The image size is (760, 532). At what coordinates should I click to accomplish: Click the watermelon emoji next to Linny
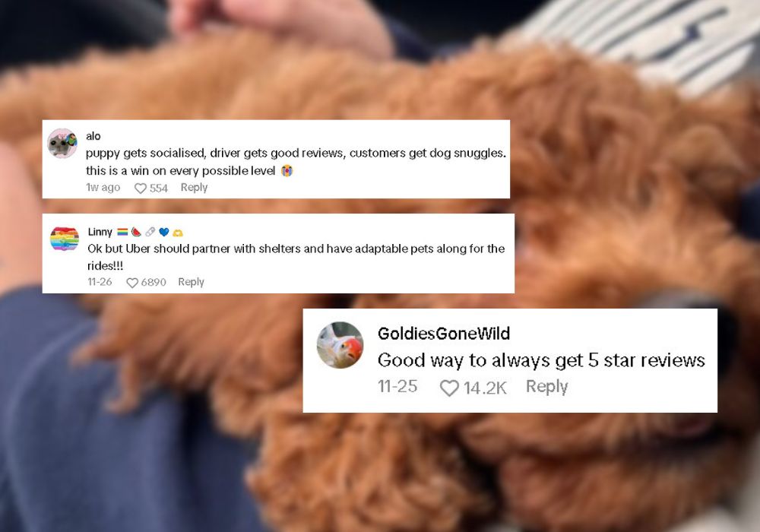(136, 232)
